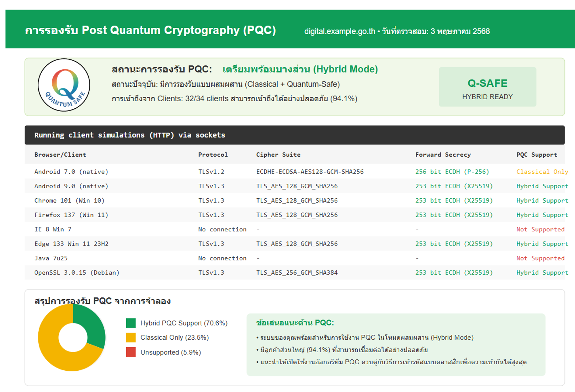Click No connection cell in IE 8 row
Image resolution: width=575 pixels, height=392 pixels.
point(222,229)
